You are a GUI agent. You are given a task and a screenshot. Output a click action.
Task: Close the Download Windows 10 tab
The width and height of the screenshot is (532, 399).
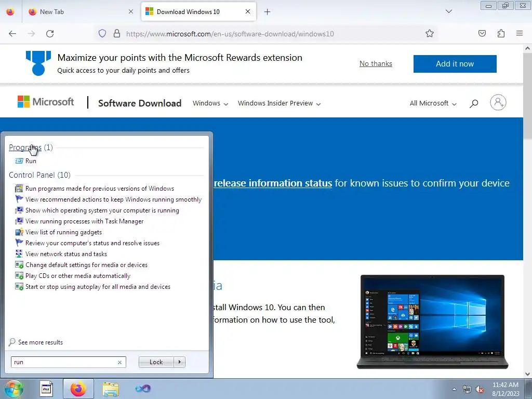click(248, 11)
